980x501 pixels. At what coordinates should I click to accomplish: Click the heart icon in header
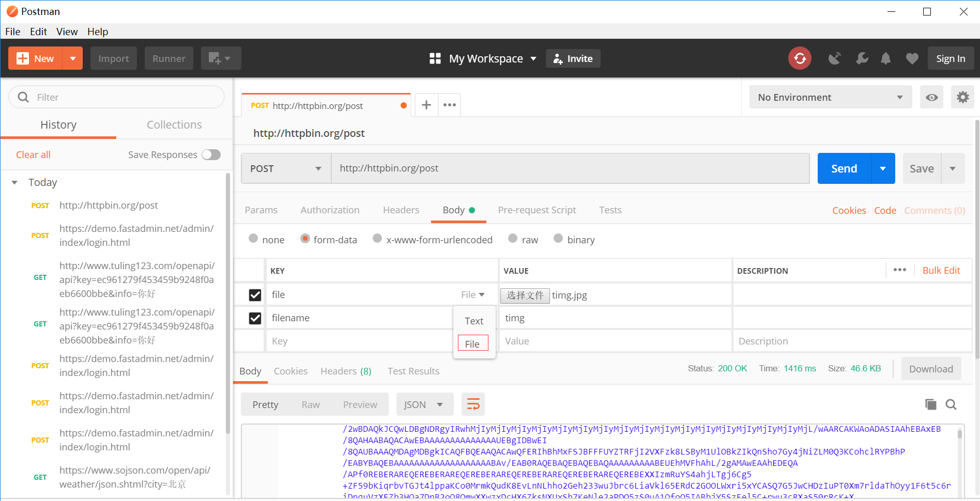(x=912, y=58)
